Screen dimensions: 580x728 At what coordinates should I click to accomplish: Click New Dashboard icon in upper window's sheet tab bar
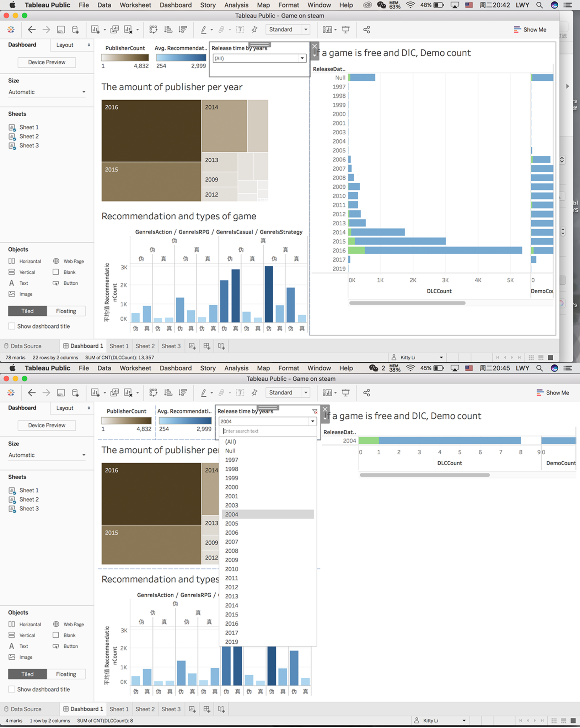point(207,346)
